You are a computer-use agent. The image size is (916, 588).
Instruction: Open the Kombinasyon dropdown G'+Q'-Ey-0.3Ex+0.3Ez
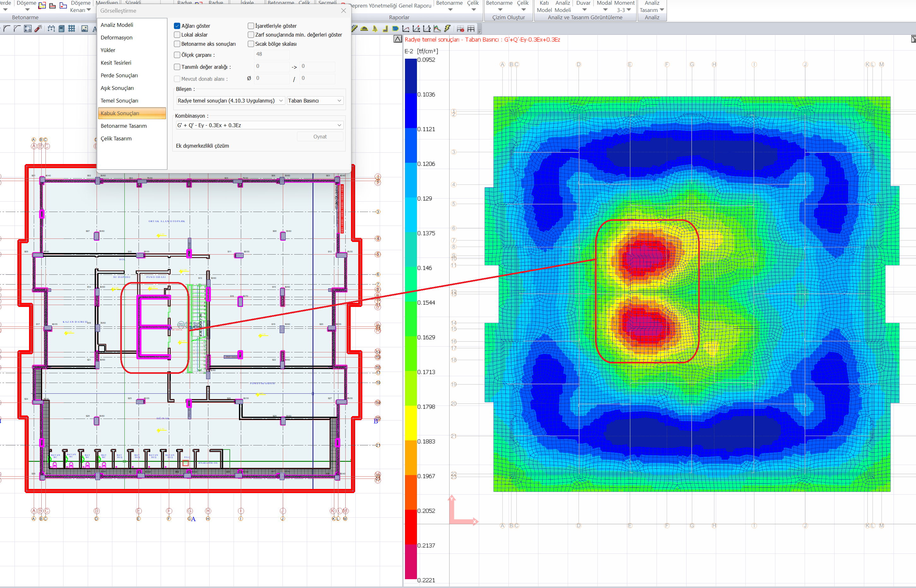tap(259, 125)
